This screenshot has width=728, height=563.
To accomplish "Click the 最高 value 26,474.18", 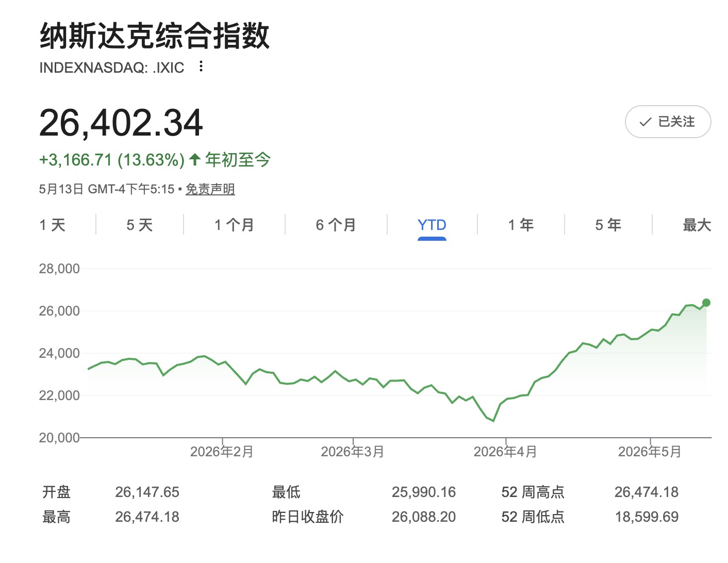I will click(147, 517).
